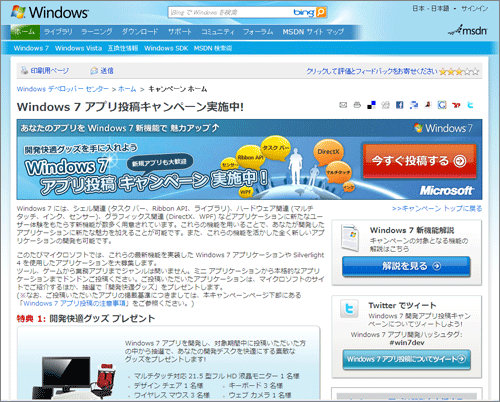This screenshot has height=402, width=500.
Task: Click the Windows 7 アプリ投稿についてツイート button
Action: (406, 359)
